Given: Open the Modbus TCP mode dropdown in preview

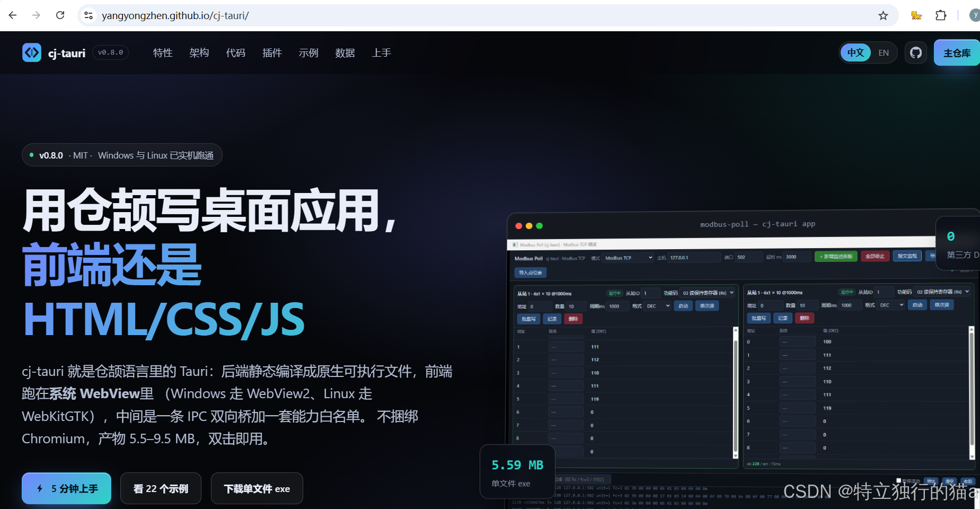Looking at the screenshot, I should coord(629,258).
